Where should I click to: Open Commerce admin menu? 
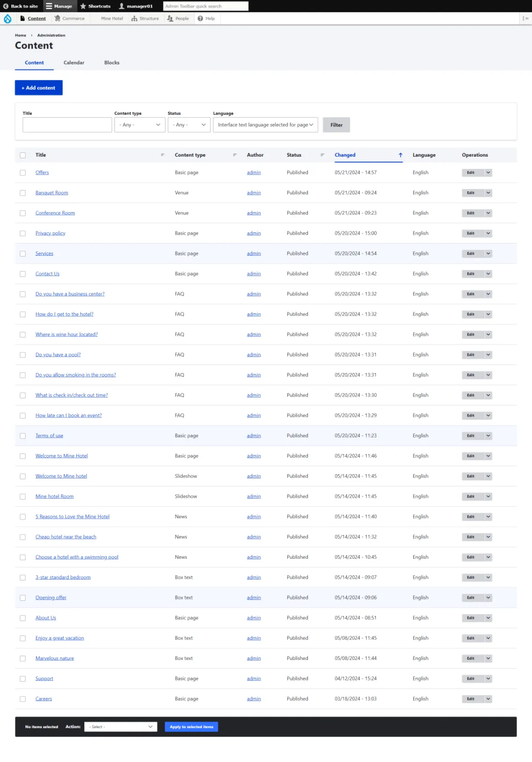point(70,18)
